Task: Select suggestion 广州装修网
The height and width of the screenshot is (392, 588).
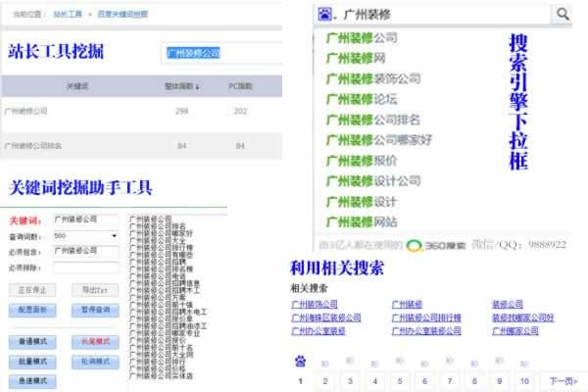Action: pyautogui.click(x=356, y=58)
